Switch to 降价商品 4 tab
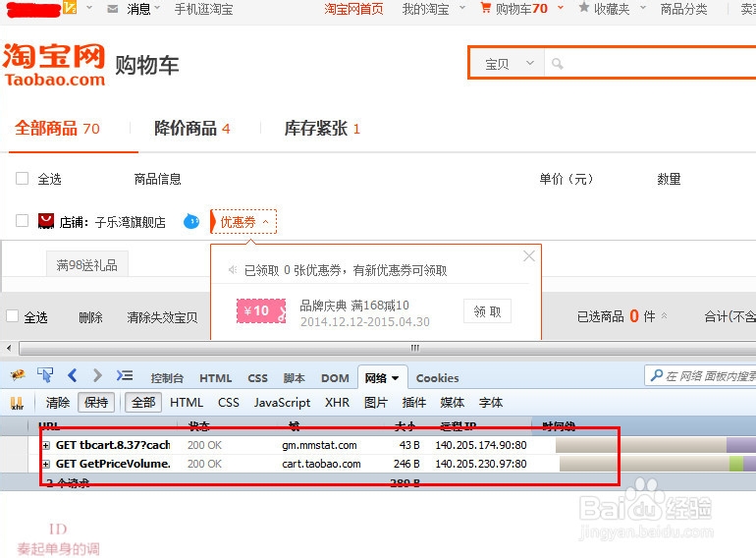This screenshot has width=756, height=558. tap(191, 129)
